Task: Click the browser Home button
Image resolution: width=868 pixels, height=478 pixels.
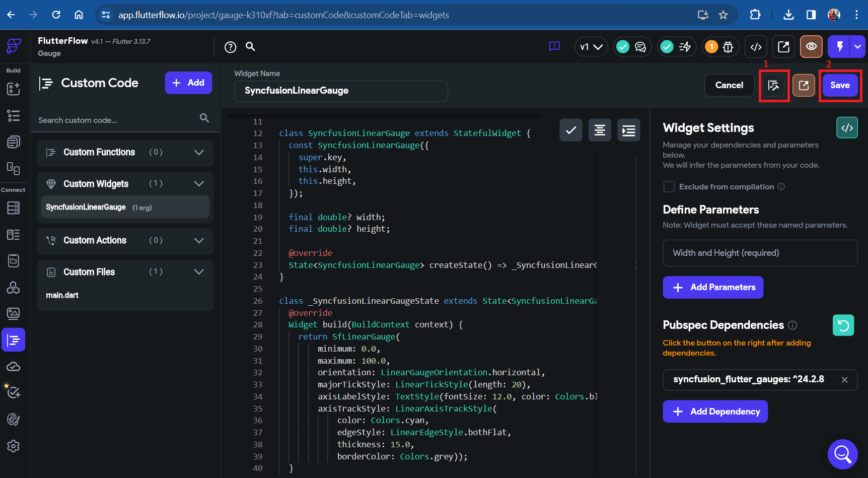Action: 79,15
